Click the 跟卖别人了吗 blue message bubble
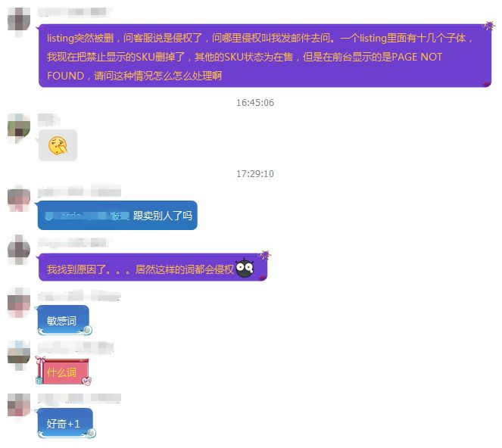The width and height of the screenshot is (502, 448). [x=117, y=216]
